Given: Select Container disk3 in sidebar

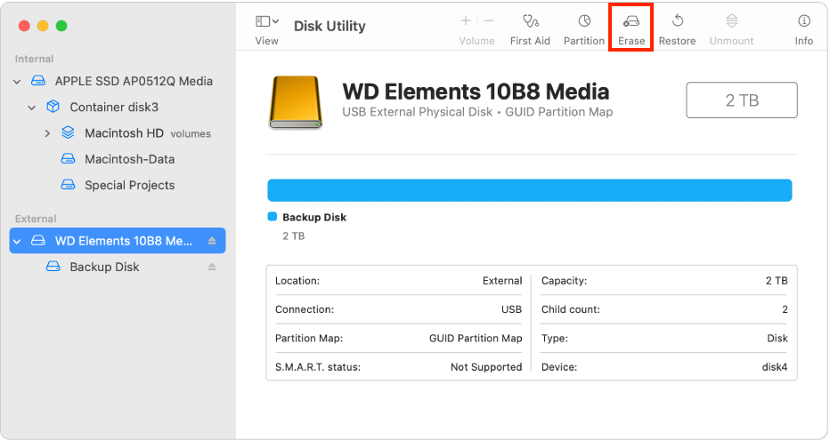Looking at the screenshot, I should tap(114, 107).
